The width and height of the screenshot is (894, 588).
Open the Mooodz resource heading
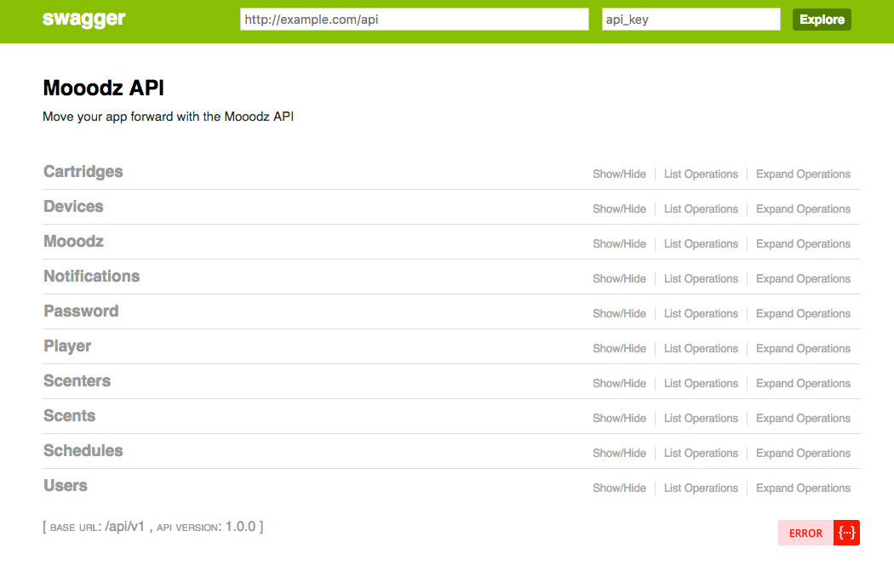(74, 242)
